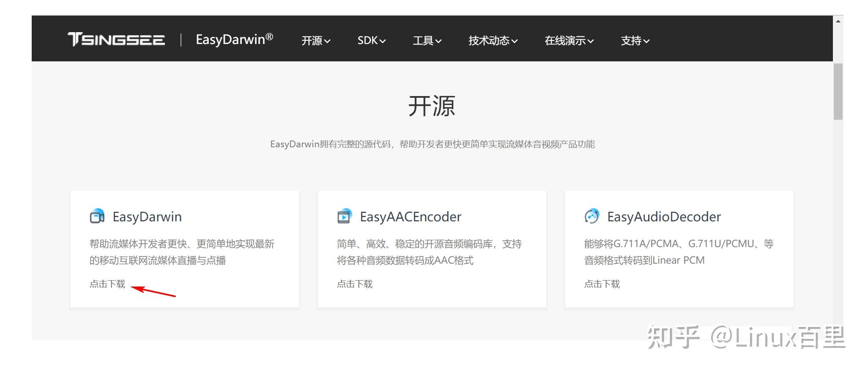Click the 开源 page heading

[x=432, y=106]
